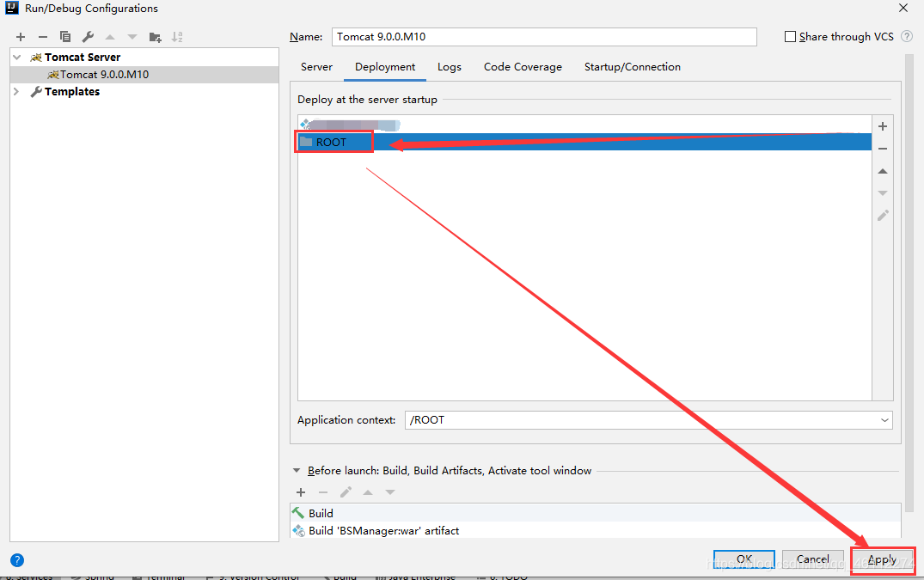
Task: Click the OK button
Action: pos(743,559)
